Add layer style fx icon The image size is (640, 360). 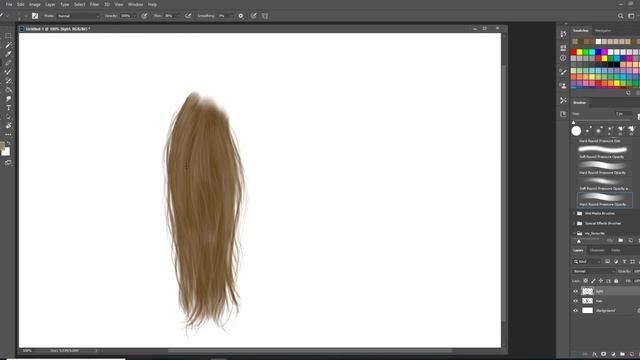tap(594, 354)
